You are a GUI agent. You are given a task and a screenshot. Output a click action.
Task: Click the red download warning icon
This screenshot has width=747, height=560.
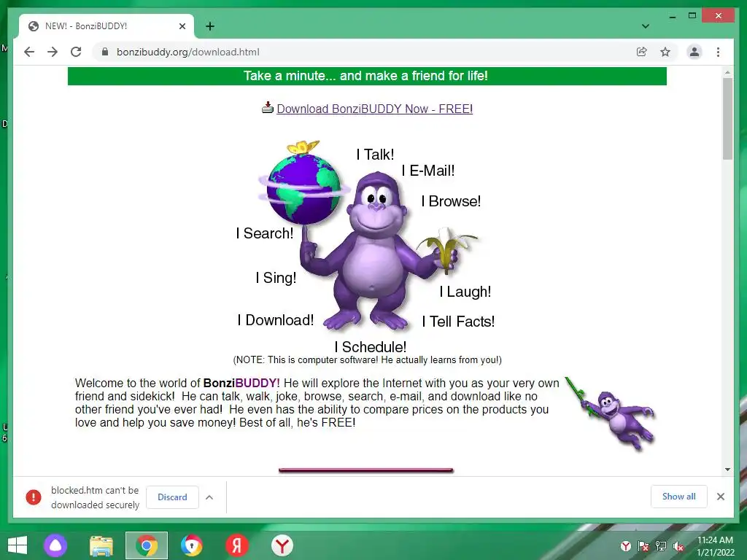pyautogui.click(x=34, y=497)
